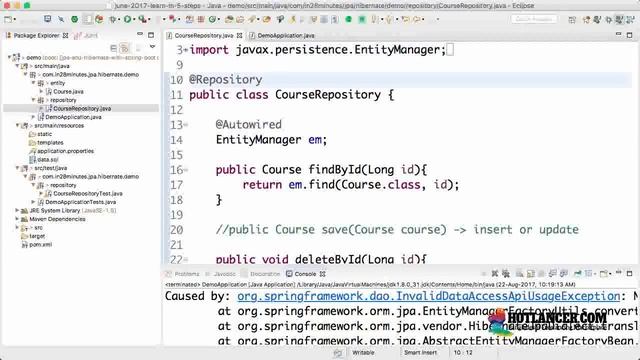The image size is (640, 360).
Task: Clear the Console output
Action: [520, 273]
